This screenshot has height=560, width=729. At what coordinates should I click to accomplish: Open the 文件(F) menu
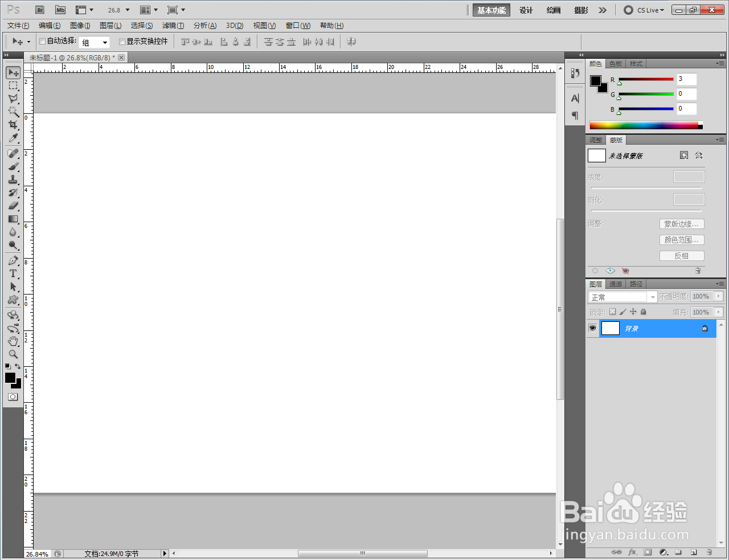click(18, 26)
